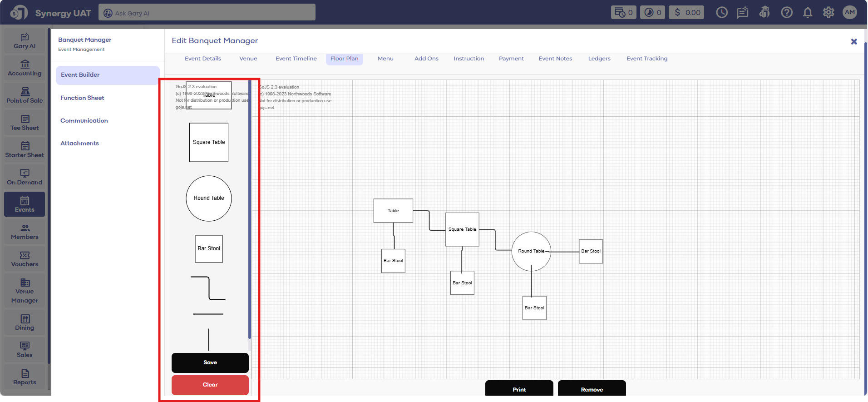Open the Vouchers module in sidebar
Image resolution: width=868 pixels, height=402 pixels.
pyautogui.click(x=25, y=259)
